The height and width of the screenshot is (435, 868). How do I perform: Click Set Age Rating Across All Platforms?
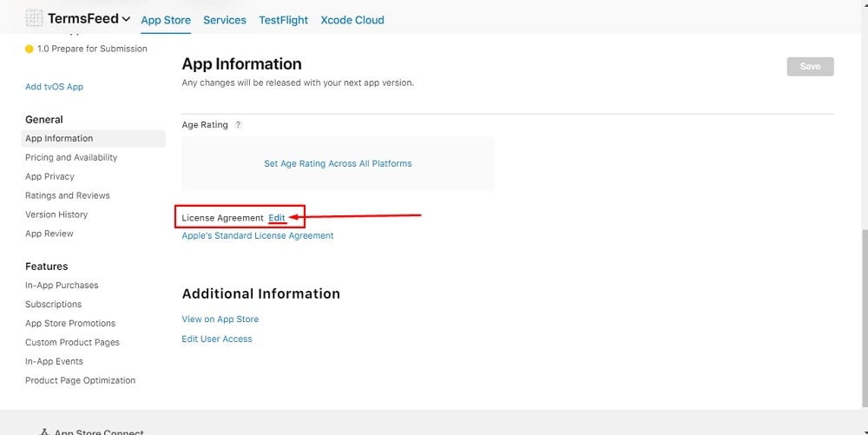point(338,164)
